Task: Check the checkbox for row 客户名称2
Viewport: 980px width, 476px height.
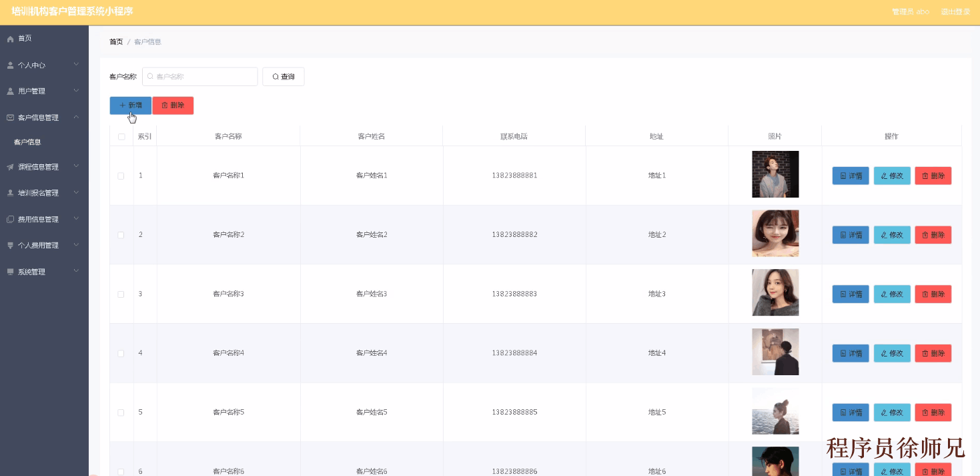Action: tap(121, 235)
